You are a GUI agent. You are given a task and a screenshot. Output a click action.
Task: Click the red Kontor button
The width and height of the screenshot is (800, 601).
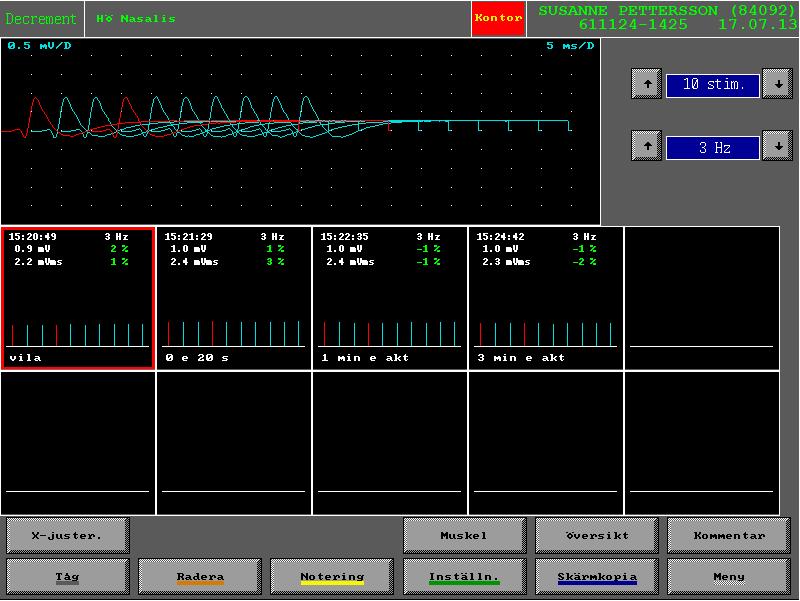[x=498, y=18]
